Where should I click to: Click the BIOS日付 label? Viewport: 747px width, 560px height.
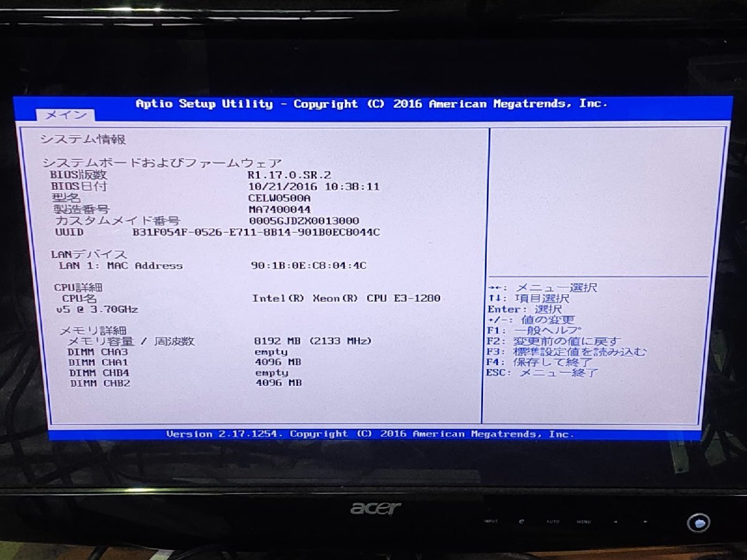coord(78,187)
